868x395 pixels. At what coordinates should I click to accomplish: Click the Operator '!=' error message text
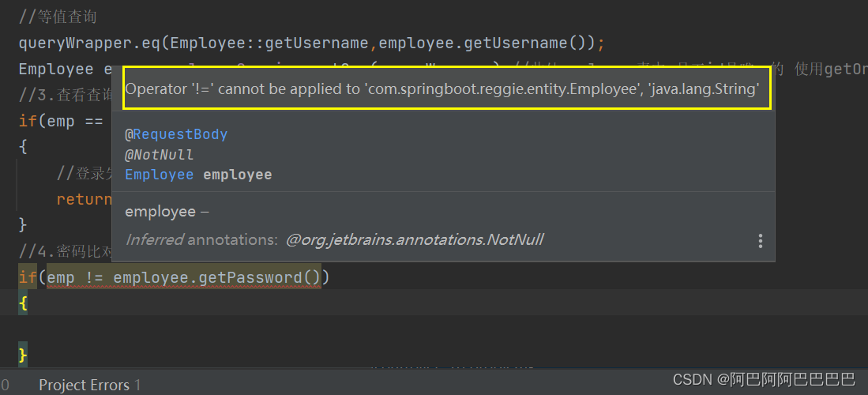[442, 89]
